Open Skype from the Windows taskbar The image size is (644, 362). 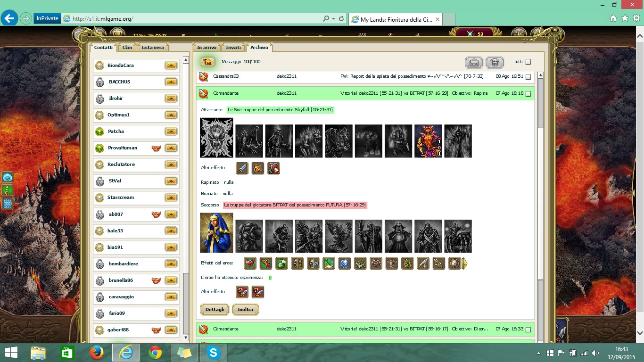coord(214,352)
